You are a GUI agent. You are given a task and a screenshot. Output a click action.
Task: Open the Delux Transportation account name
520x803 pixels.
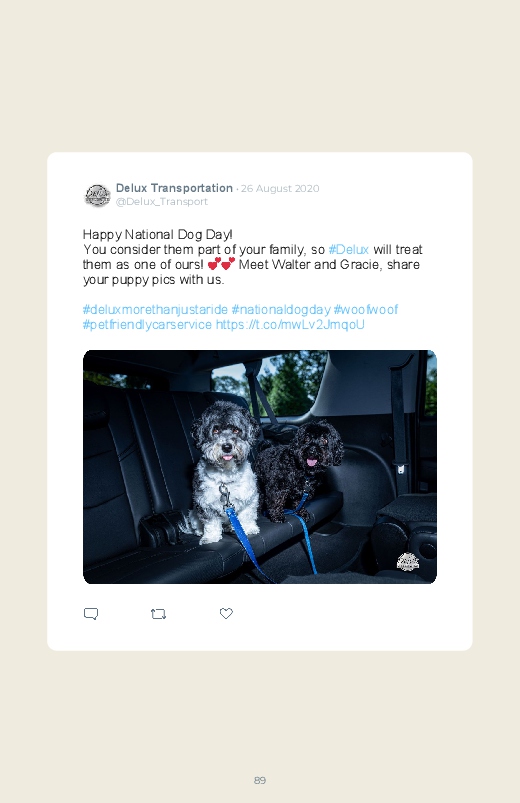tap(174, 188)
